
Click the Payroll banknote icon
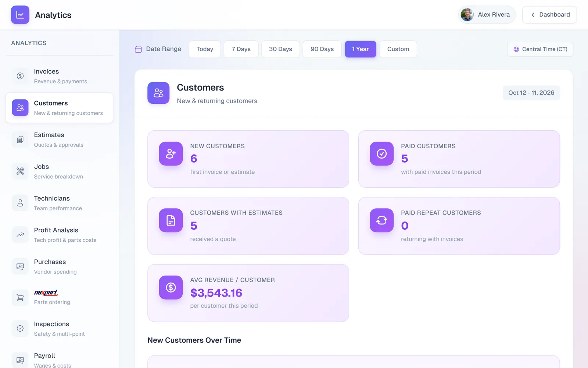(20, 360)
